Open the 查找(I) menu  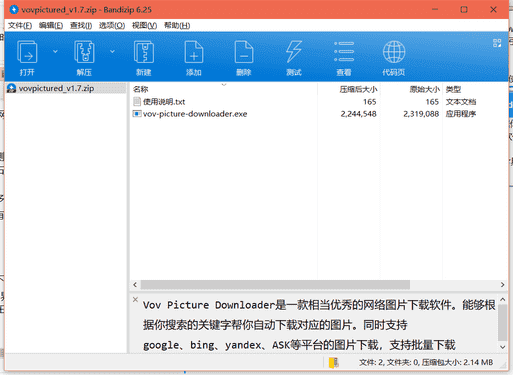[x=81, y=26]
